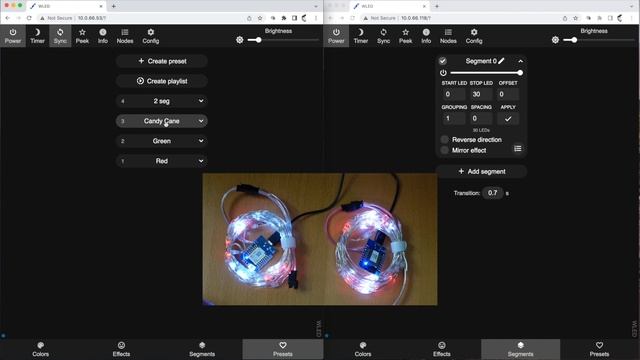Screen dimensions: 640x360
Task: Collapse the Segment 0 panel
Action: [520, 61]
